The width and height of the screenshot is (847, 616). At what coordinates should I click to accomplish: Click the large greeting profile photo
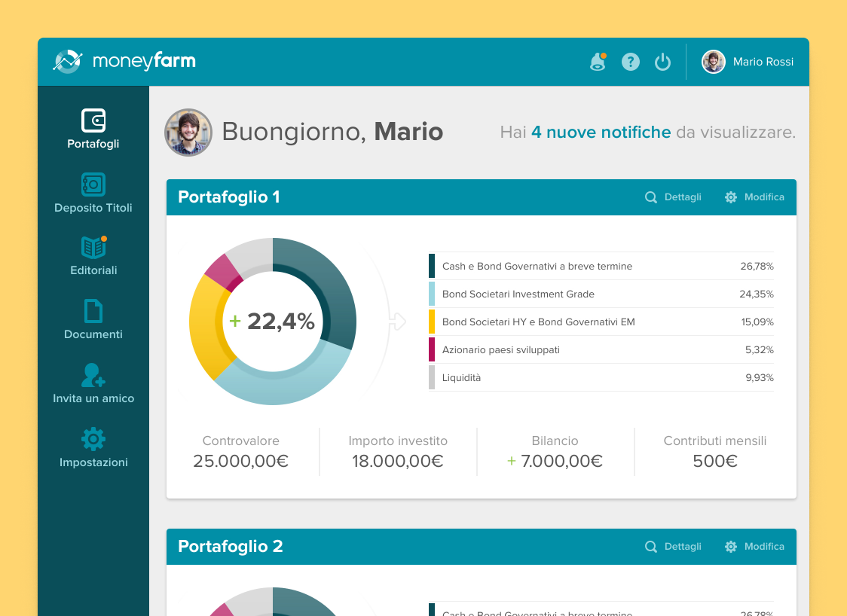(188, 133)
